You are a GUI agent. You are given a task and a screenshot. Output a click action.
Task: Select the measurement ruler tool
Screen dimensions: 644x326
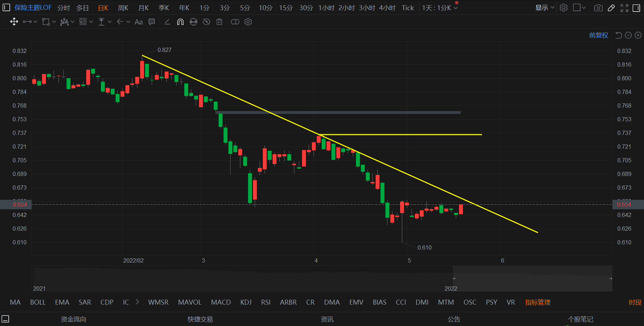[102, 22]
